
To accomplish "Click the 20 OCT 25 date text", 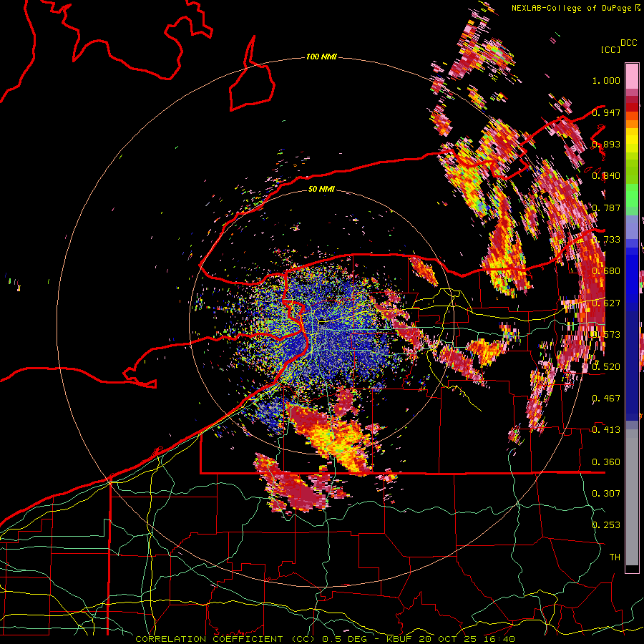I will [447, 639].
